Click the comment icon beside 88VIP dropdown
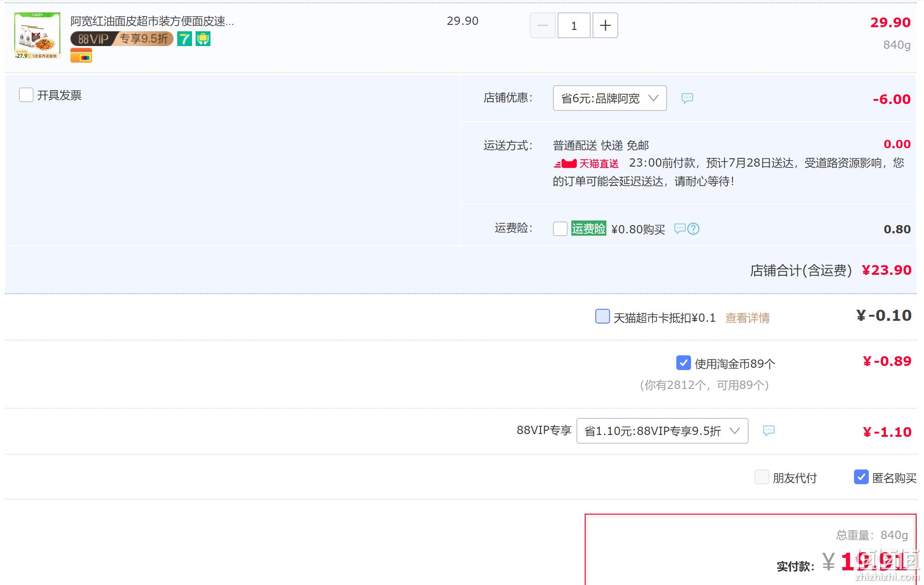Viewport: 924px width, 585px height. click(769, 430)
